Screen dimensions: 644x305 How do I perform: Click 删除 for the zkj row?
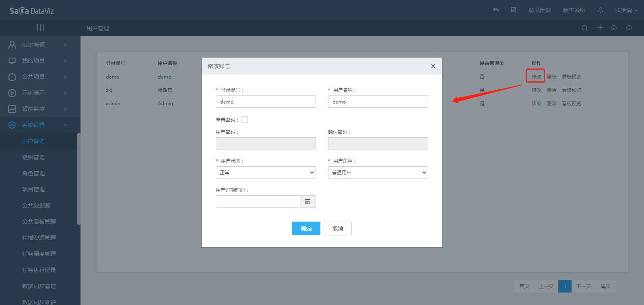(551, 90)
